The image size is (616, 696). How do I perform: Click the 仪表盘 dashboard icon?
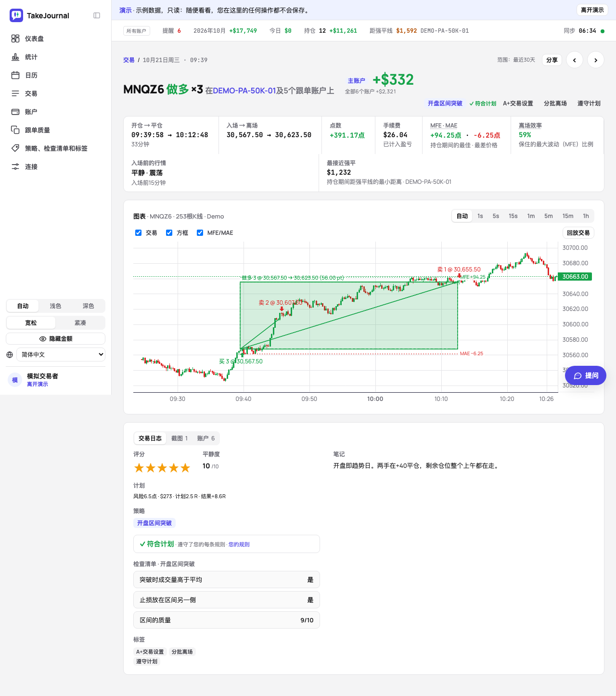(x=15, y=39)
